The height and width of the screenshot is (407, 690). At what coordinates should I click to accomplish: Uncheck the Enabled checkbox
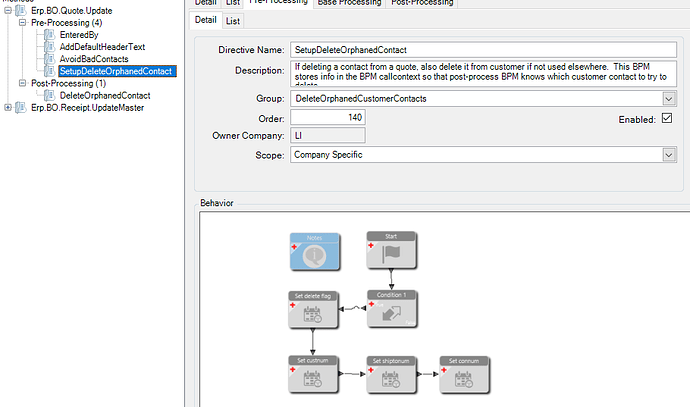click(667, 118)
